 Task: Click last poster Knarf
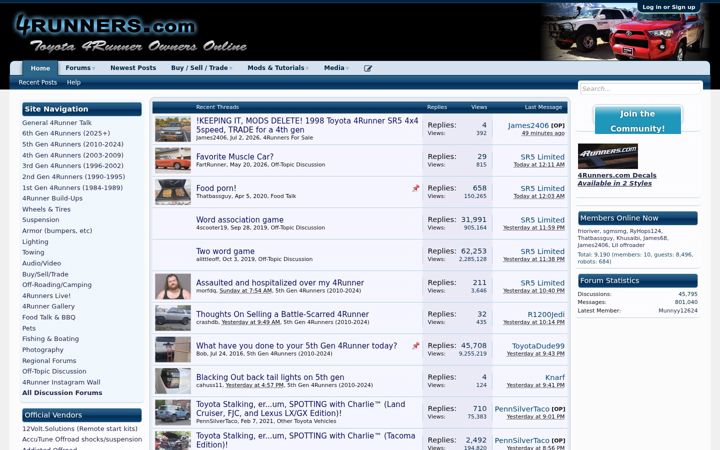555,377
